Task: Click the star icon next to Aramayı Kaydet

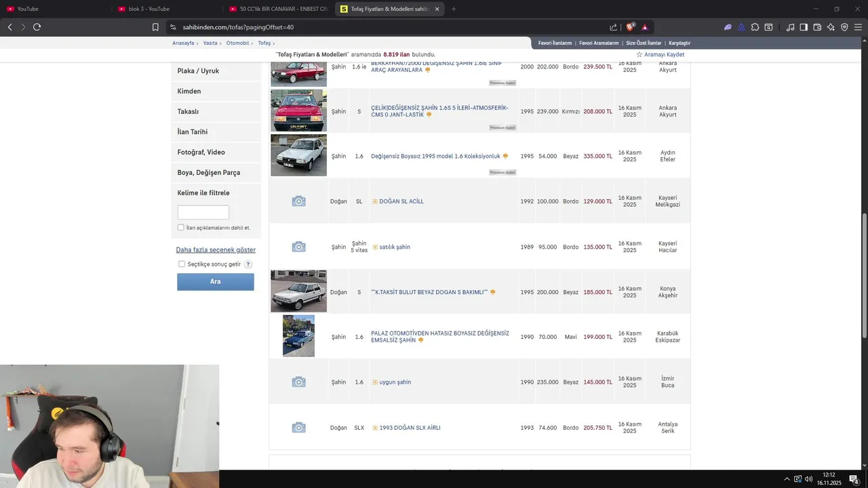Action: 639,54
